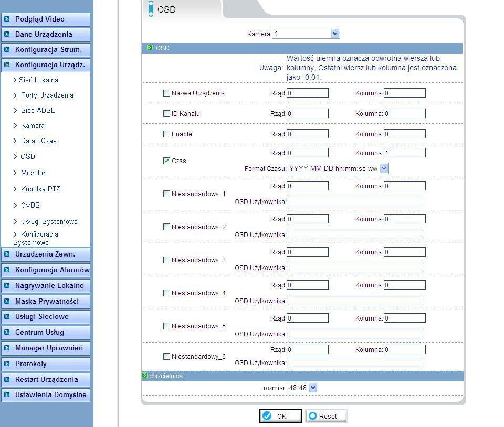
Task: Click the circle icon on the Reset button
Action: pyautogui.click(x=312, y=416)
